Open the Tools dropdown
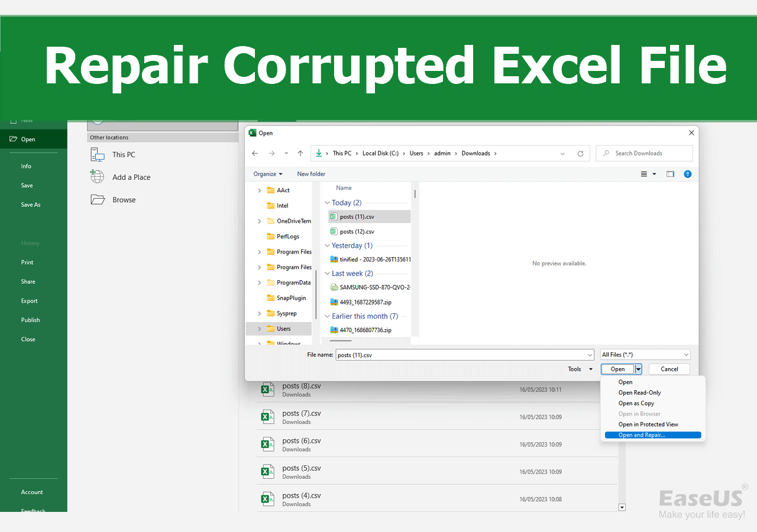This screenshot has height=532, width=757. pyautogui.click(x=579, y=368)
